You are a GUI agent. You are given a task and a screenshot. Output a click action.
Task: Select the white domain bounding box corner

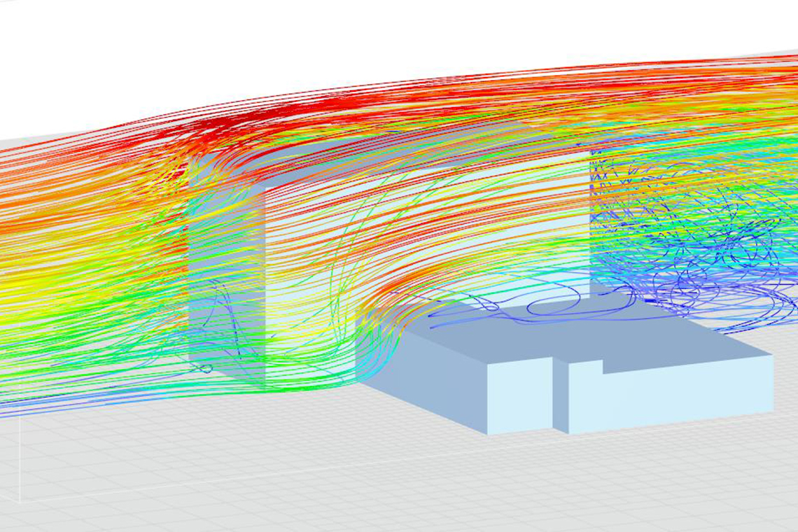point(20,501)
